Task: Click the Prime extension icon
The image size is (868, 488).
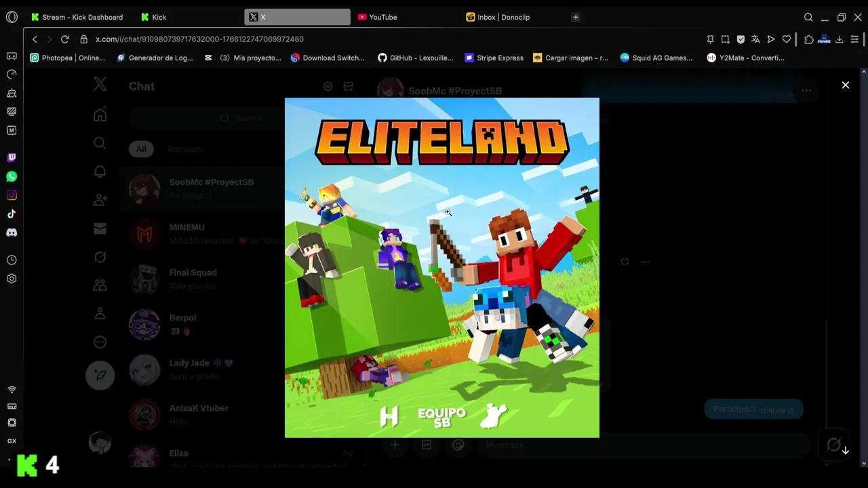Action: [x=824, y=39]
